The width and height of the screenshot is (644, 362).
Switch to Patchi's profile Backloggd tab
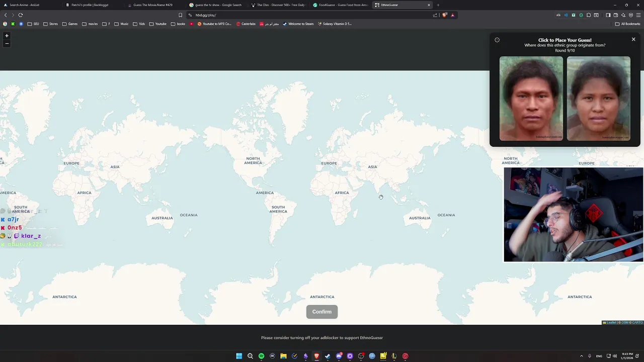(92, 5)
